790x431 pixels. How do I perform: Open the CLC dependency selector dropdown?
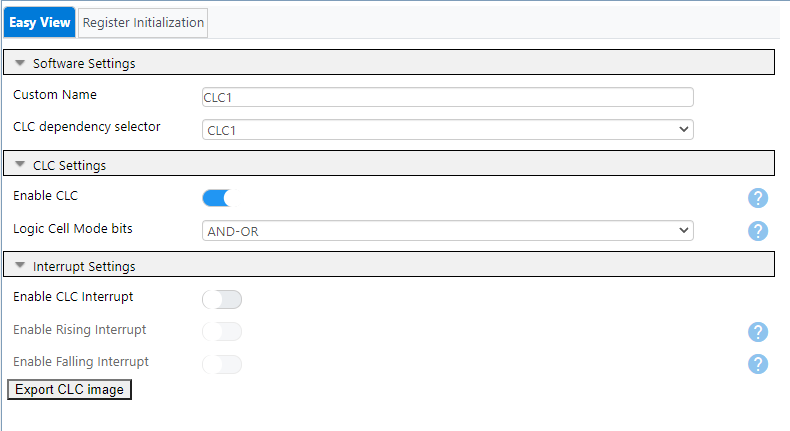[x=447, y=129]
